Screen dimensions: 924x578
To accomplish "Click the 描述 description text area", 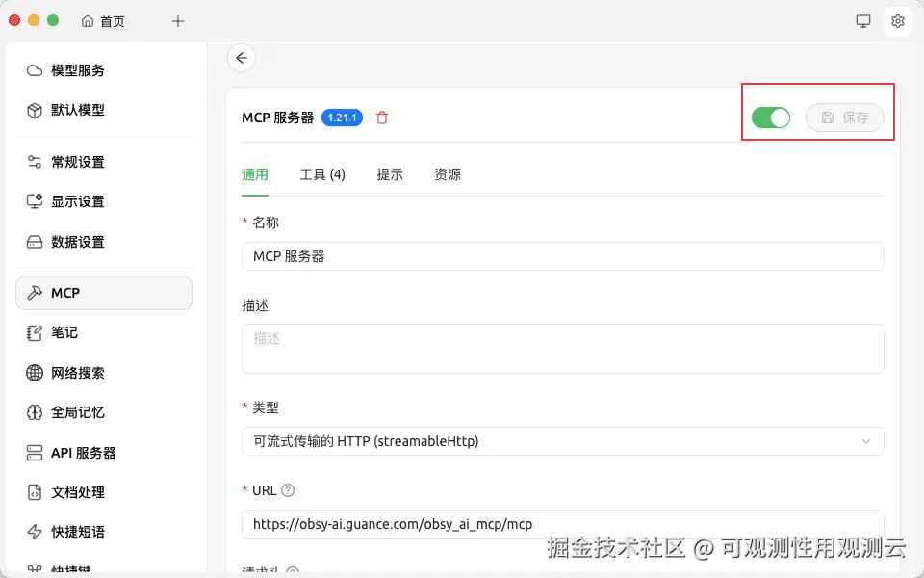I will [562, 349].
